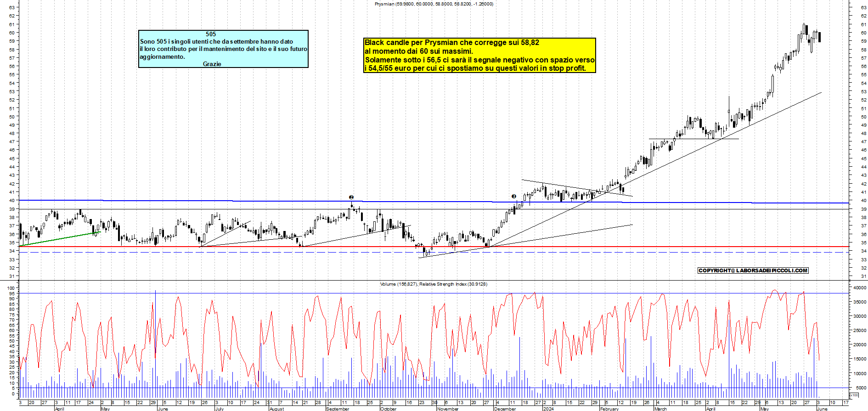The width and height of the screenshot is (868, 411).
Task: Click the "40000" volume axis label
Action: tap(859, 288)
